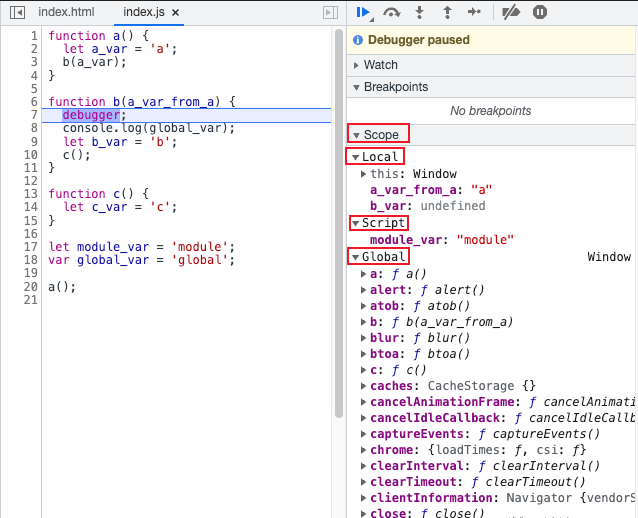Click line number 7 in gutter
Image resolution: width=638 pixels, height=518 pixels.
pyautogui.click(x=34, y=115)
